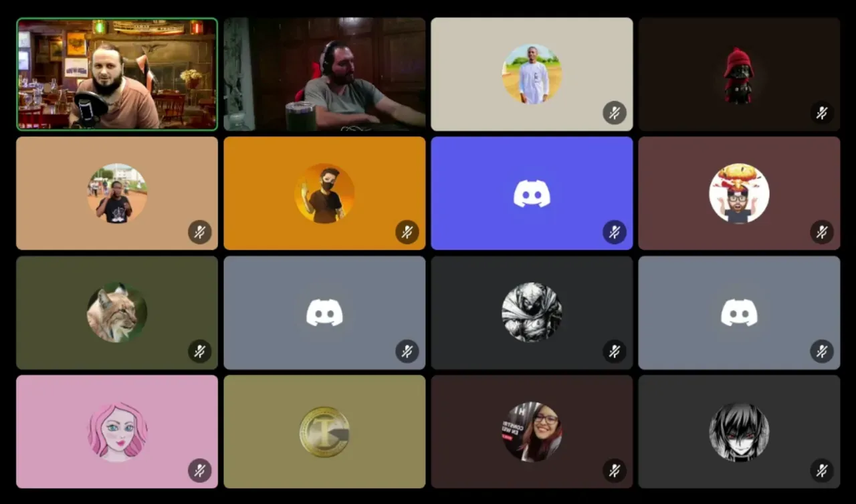This screenshot has height=504, width=856.
Task: Click muted mic icon on lynx tile
Action: 200,351
